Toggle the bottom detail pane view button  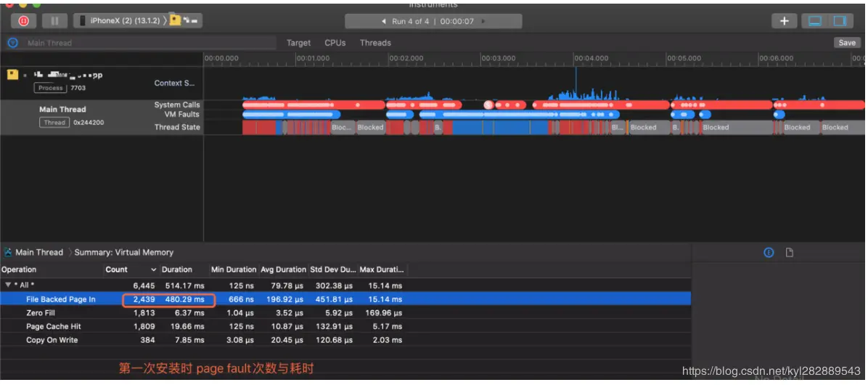click(815, 21)
